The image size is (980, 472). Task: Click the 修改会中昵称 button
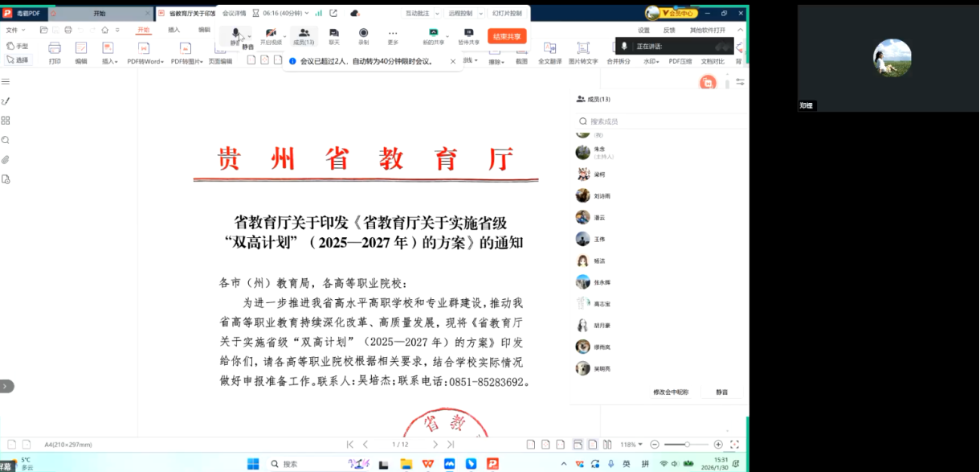click(x=671, y=392)
